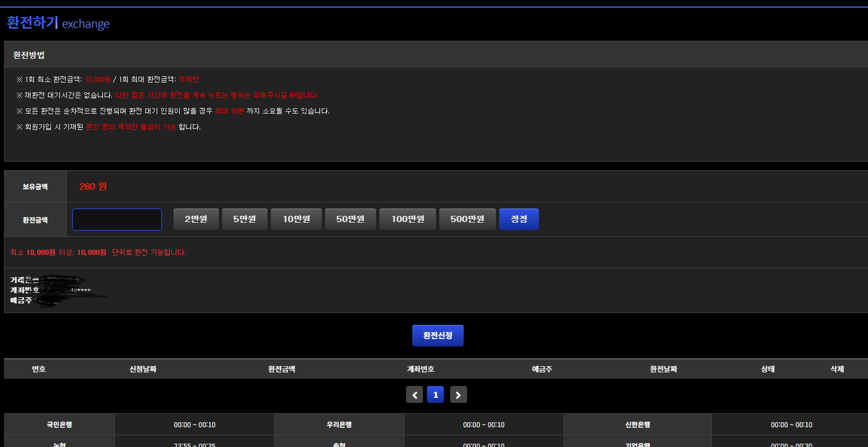This screenshot has width=868, height=447.
Task: Click the 신청날짜 column header
Action: tap(142, 369)
